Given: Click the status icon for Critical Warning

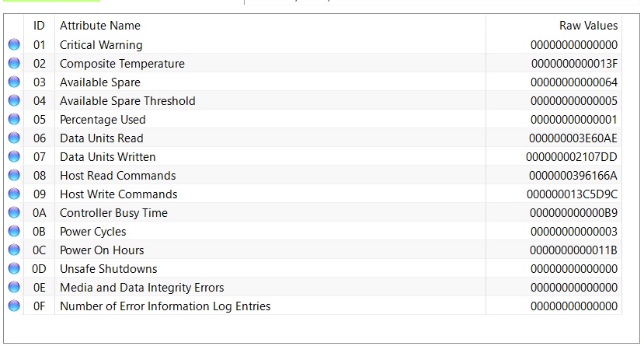Looking at the screenshot, I should tap(14, 45).
